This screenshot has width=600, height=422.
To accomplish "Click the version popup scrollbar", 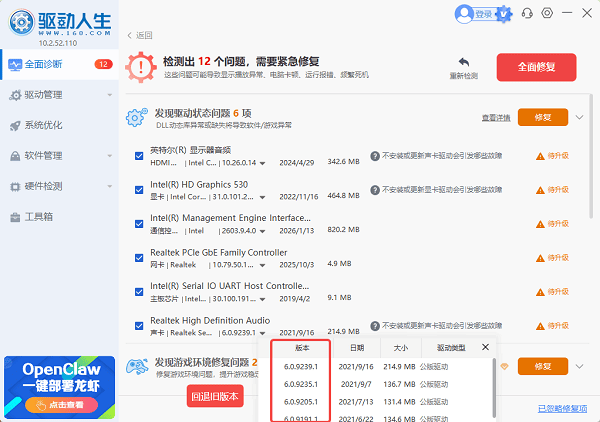I will click(x=494, y=387).
